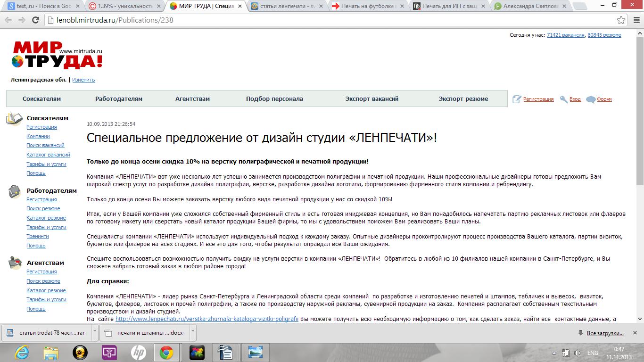Open Поиск вакансий in the sidebar
This screenshot has height=362, width=644.
(45, 146)
